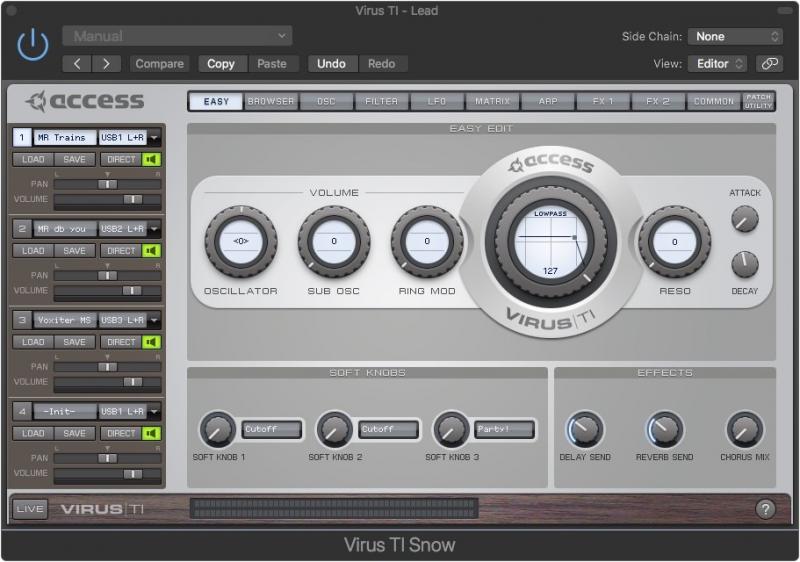This screenshot has height=562, width=800.
Task: Click the Compare button
Action: click(x=159, y=64)
